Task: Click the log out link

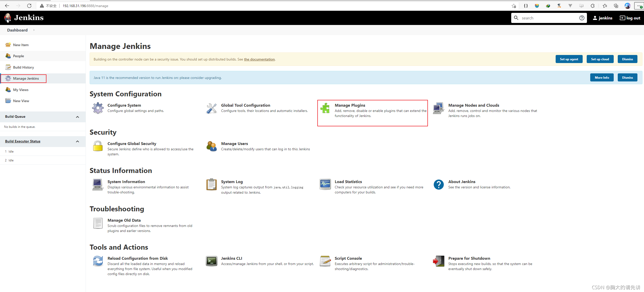Action: 630,18
